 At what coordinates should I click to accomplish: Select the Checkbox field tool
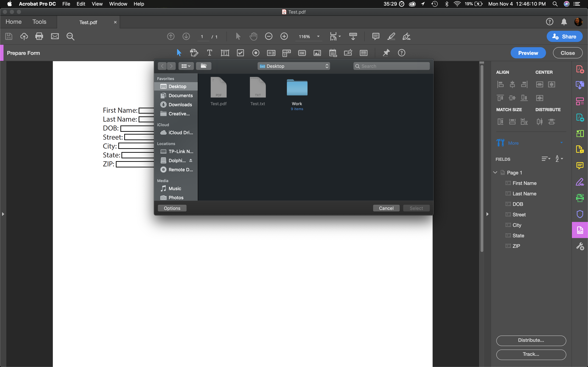240,53
